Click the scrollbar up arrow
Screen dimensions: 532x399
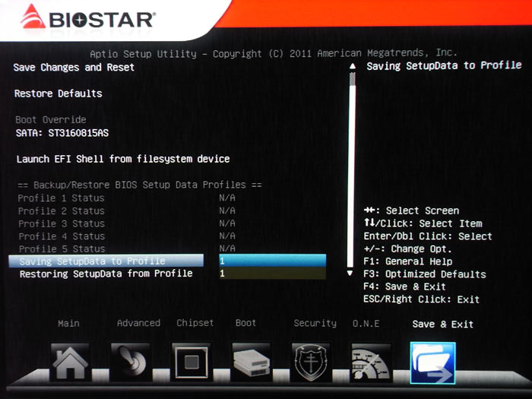pyautogui.click(x=351, y=66)
